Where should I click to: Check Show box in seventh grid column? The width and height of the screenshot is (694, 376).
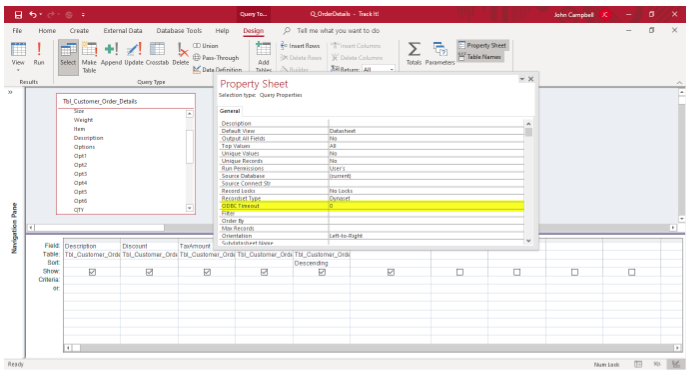click(x=459, y=272)
